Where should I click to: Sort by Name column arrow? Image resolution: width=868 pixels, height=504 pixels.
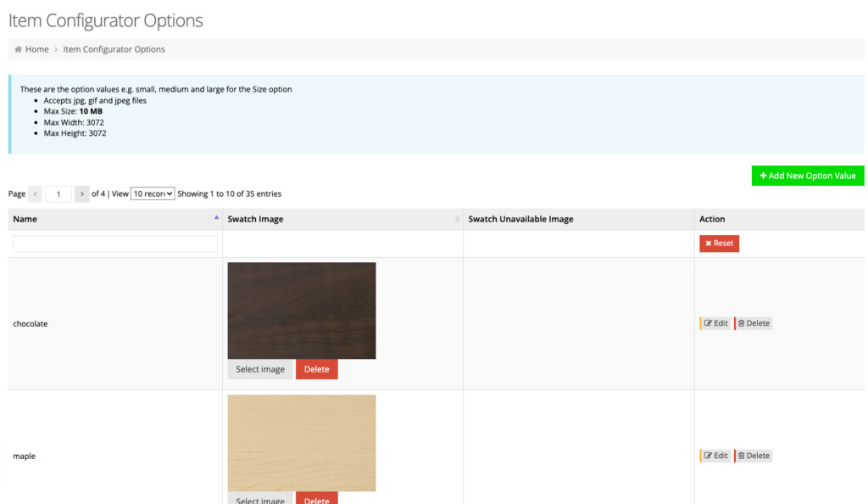[216, 218]
